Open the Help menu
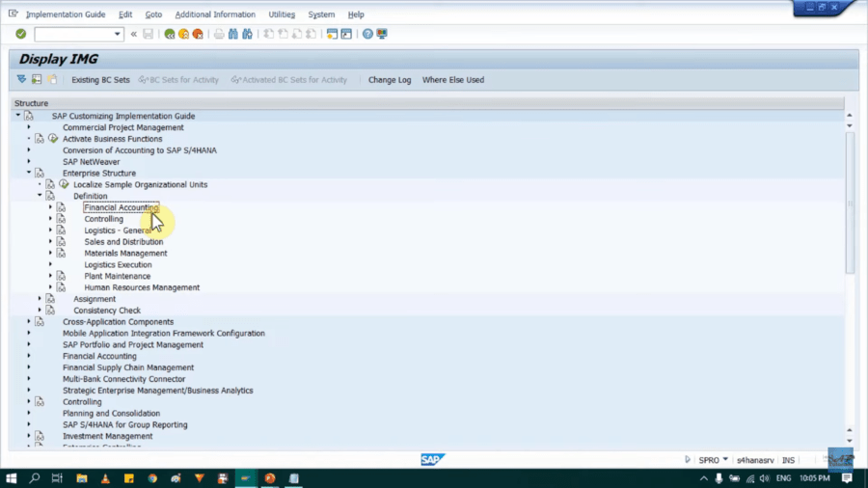 356,14
